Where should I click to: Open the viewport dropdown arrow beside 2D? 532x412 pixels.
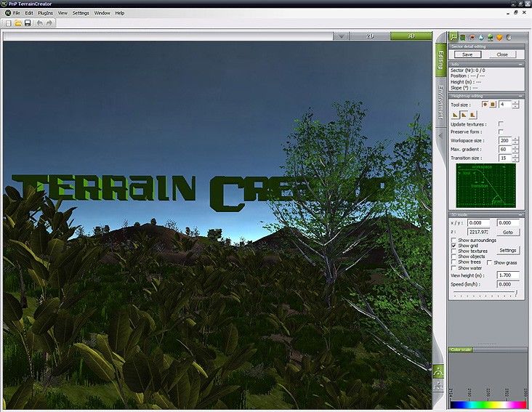pos(341,36)
